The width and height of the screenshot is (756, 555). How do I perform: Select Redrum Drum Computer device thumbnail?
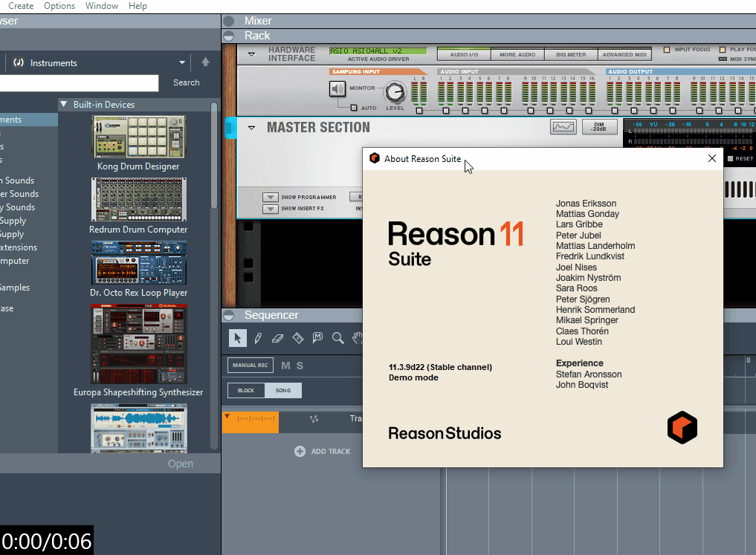(x=139, y=199)
